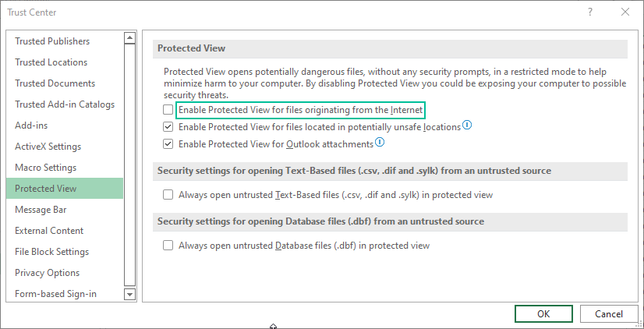Viewport: 644px width, 329px height.
Task: Open the External Content section
Action: (x=49, y=231)
